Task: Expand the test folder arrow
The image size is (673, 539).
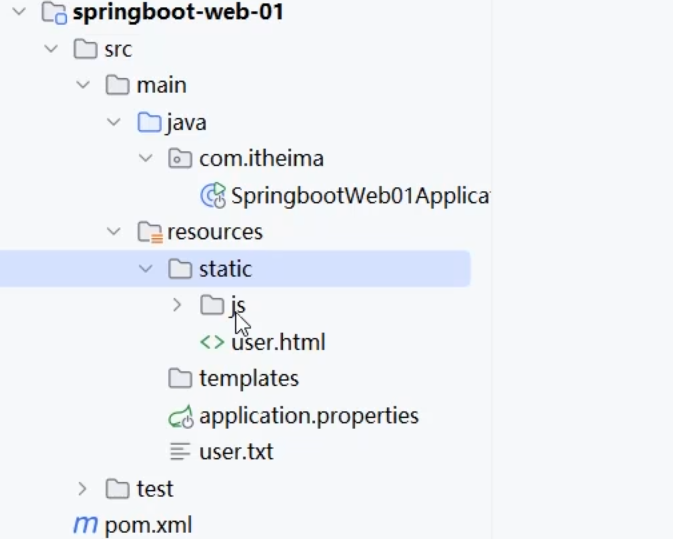Action: (x=83, y=488)
